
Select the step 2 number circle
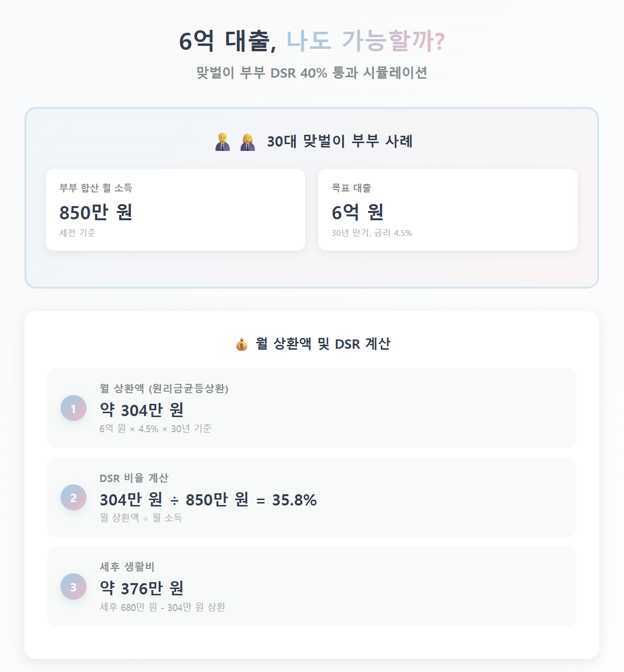click(x=73, y=498)
